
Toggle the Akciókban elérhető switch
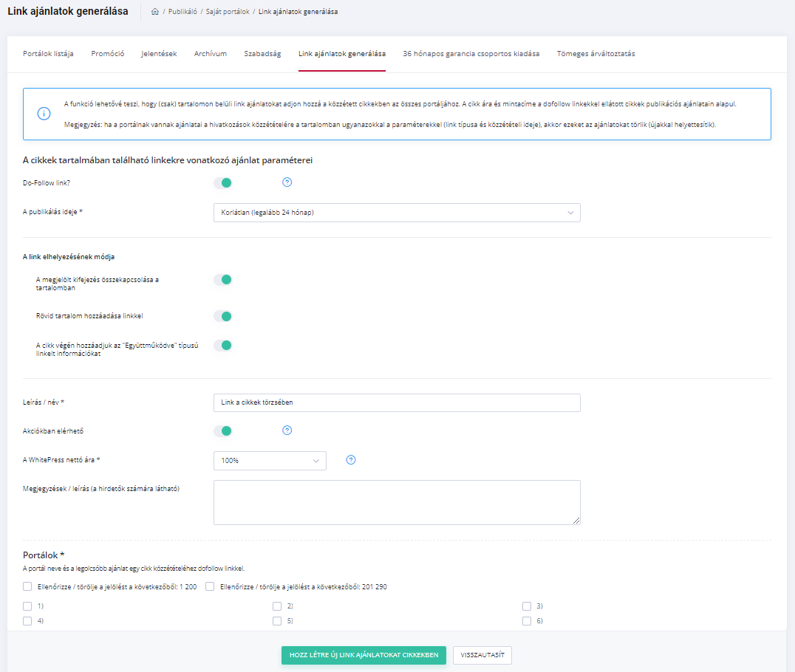coord(222,431)
